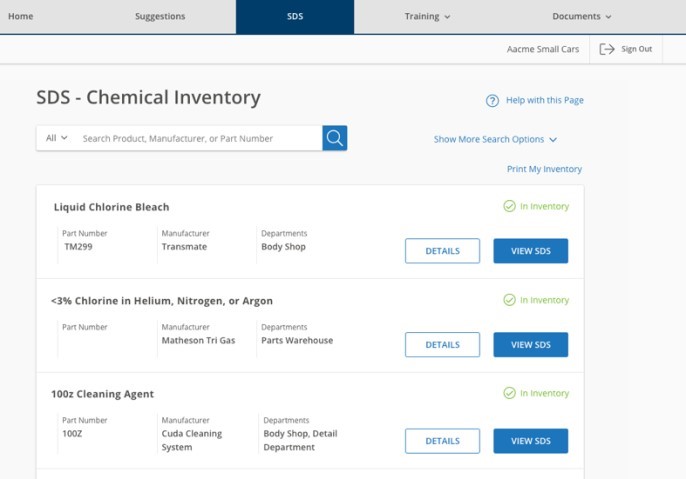Select the SDS tab

(x=295, y=17)
